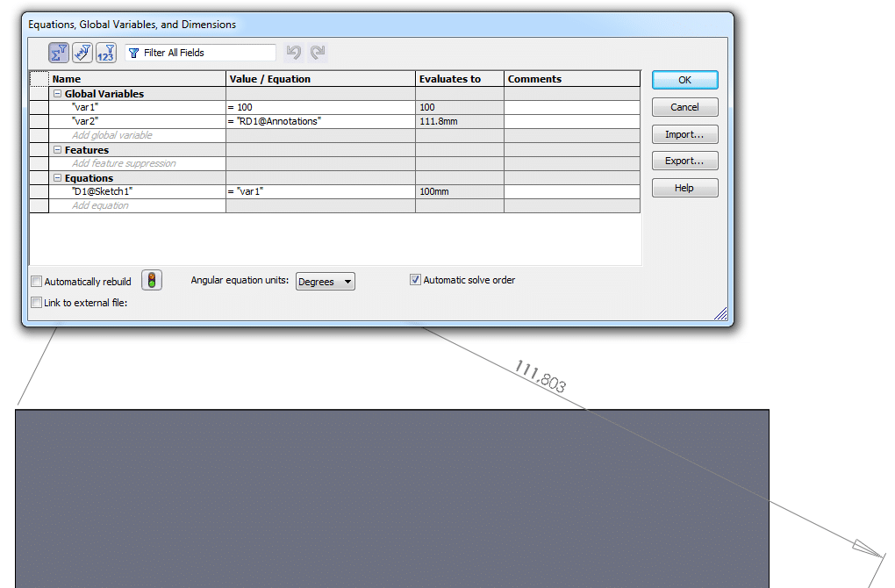Select the Equation View filter icon
This screenshot has height=588, width=895.
click(59, 53)
